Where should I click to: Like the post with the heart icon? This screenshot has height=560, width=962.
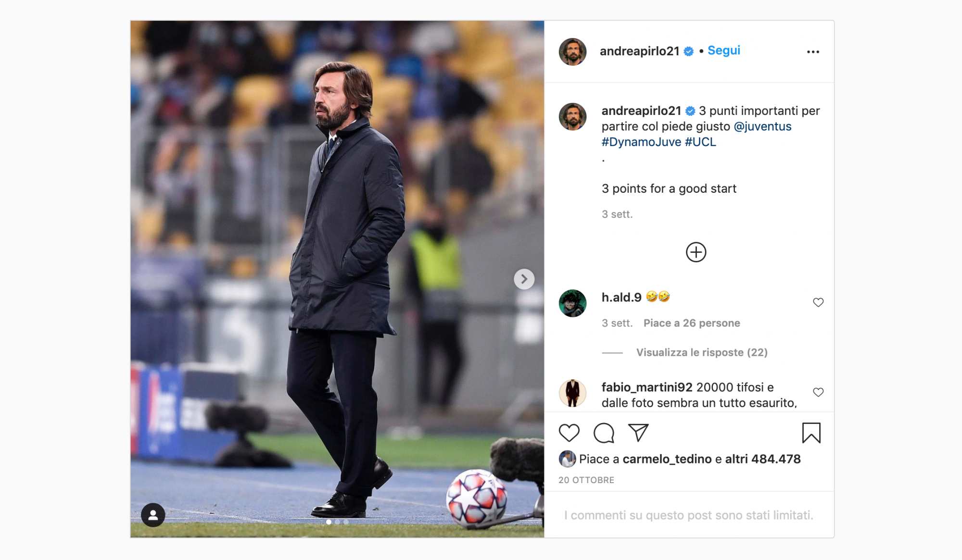pyautogui.click(x=569, y=433)
